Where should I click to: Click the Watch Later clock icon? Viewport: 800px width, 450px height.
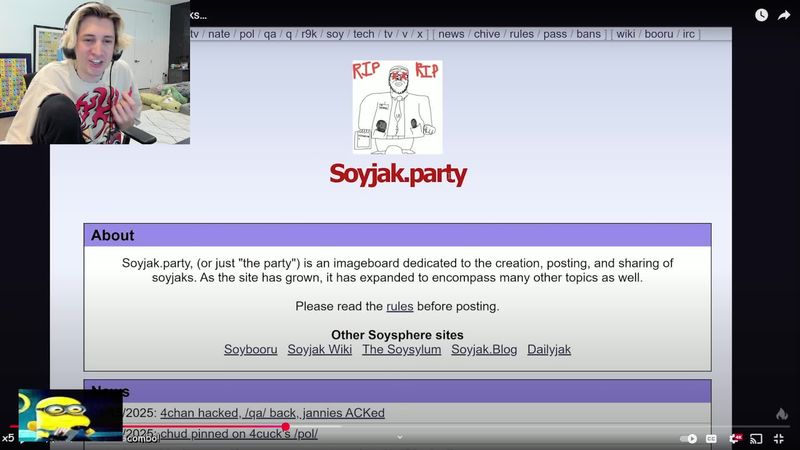point(761,14)
